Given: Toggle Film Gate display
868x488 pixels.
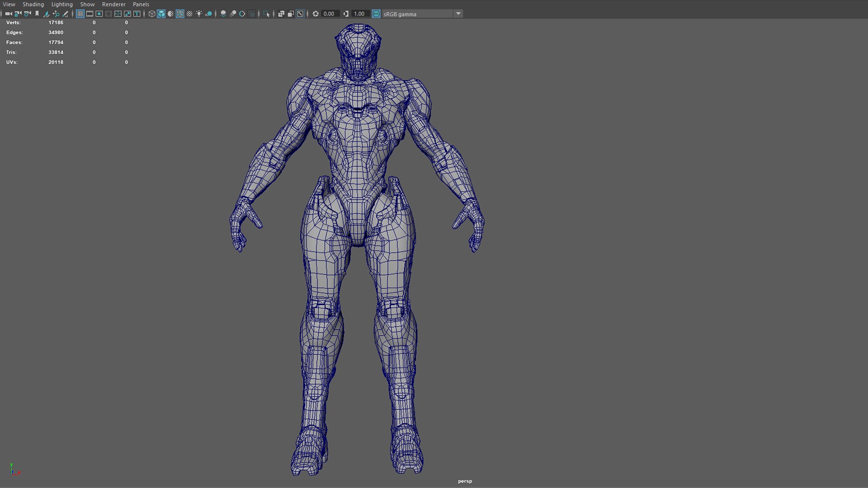Looking at the screenshot, I should 90,14.
